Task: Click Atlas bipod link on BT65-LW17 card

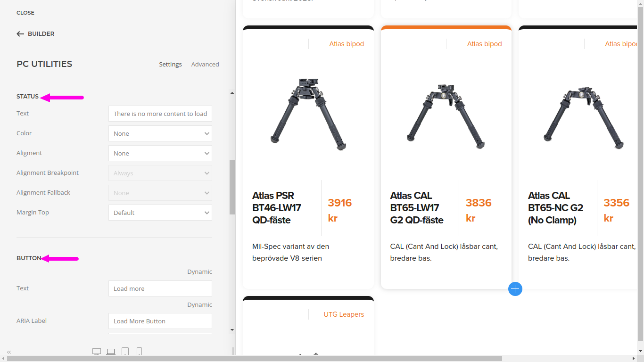Action: [x=484, y=44]
